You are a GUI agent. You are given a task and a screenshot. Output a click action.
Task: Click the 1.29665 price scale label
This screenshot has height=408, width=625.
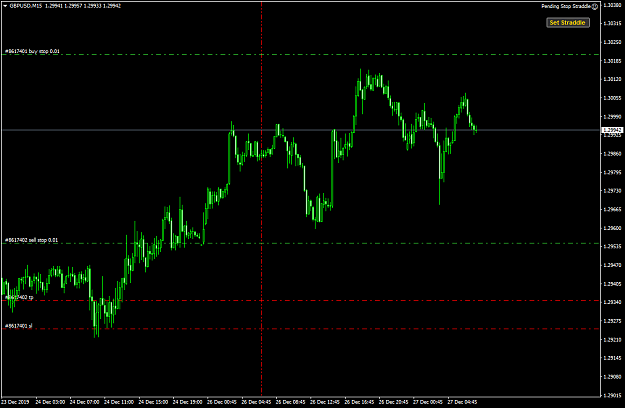coord(612,210)
